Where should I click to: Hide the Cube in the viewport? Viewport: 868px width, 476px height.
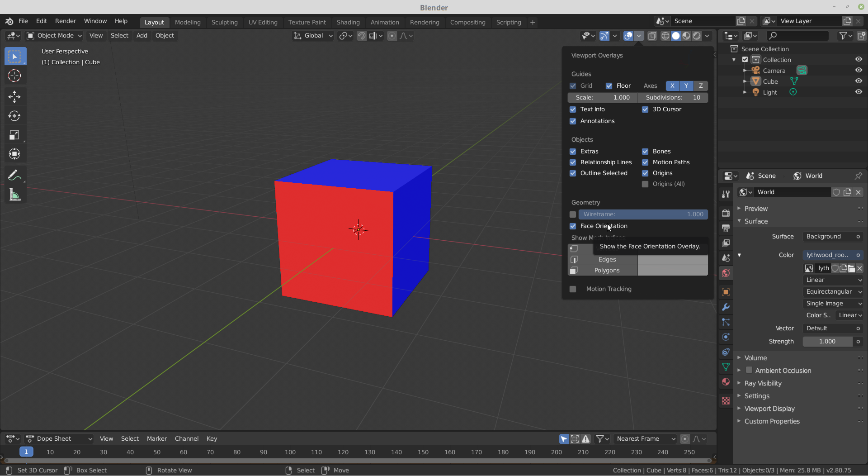pos(859,81)
